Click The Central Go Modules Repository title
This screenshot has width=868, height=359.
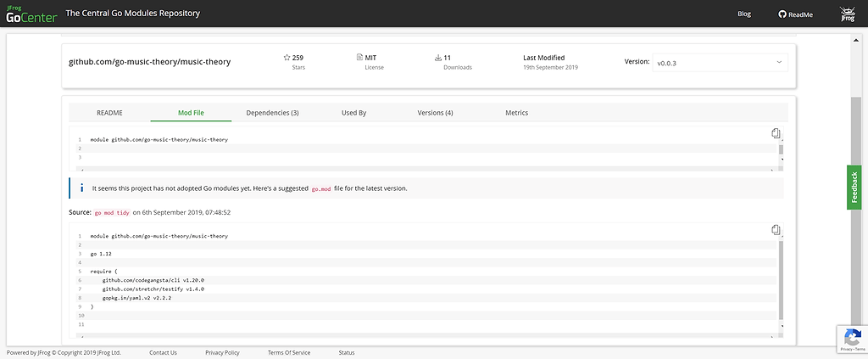coord(133,14)
